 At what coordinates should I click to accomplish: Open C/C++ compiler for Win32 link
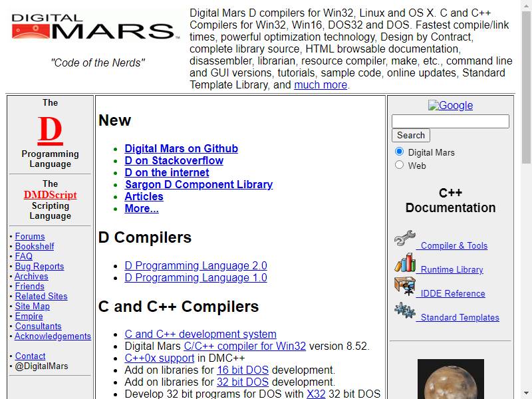click(x=245, y=346)
